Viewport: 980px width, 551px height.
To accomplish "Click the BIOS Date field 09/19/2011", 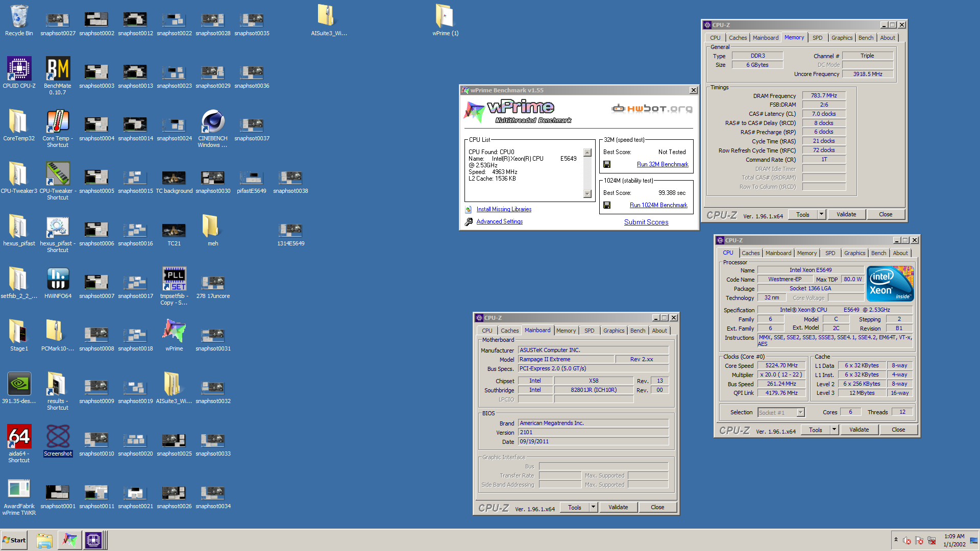I will click(593, 441).
